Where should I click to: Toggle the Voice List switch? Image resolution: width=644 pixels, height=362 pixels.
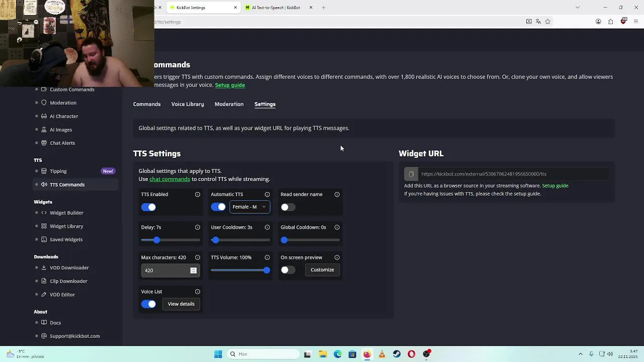148,304
